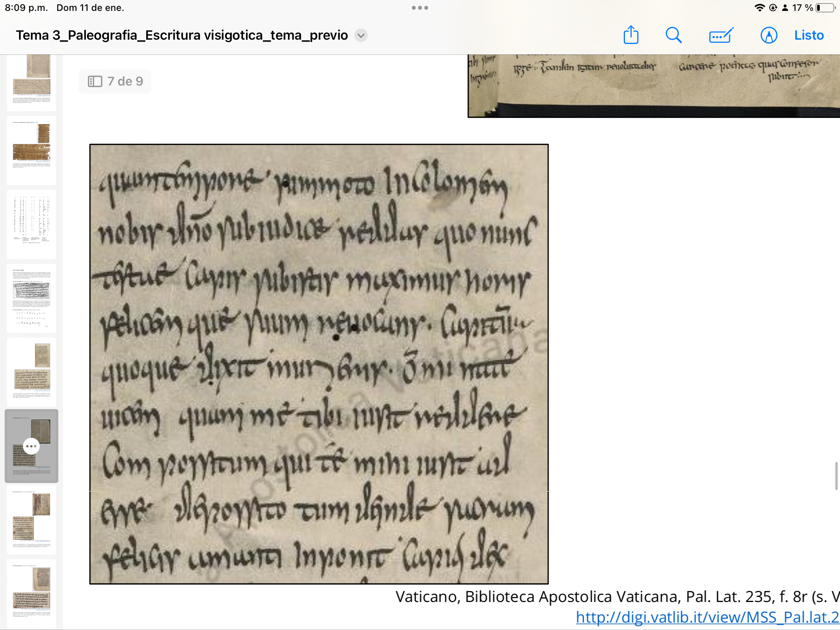Tap the '7 de 9' page counter

coord(125,81)
